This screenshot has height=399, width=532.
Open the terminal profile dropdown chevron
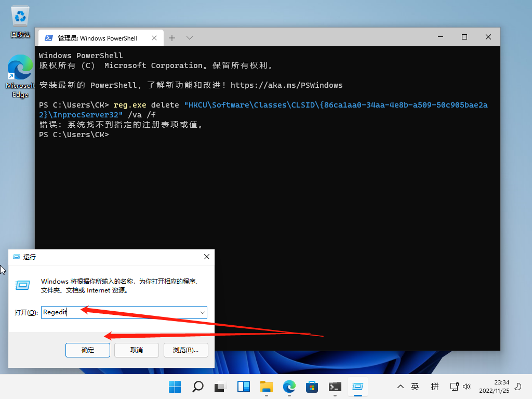coord(190,38)
